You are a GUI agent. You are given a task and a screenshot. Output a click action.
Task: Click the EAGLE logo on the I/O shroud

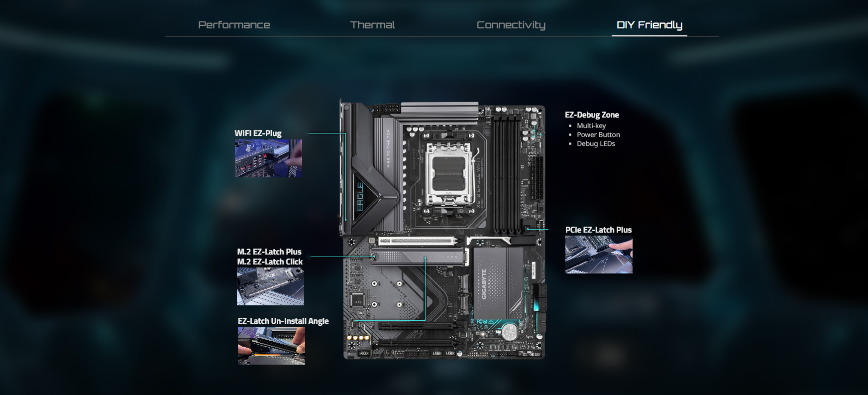(359, 197)
